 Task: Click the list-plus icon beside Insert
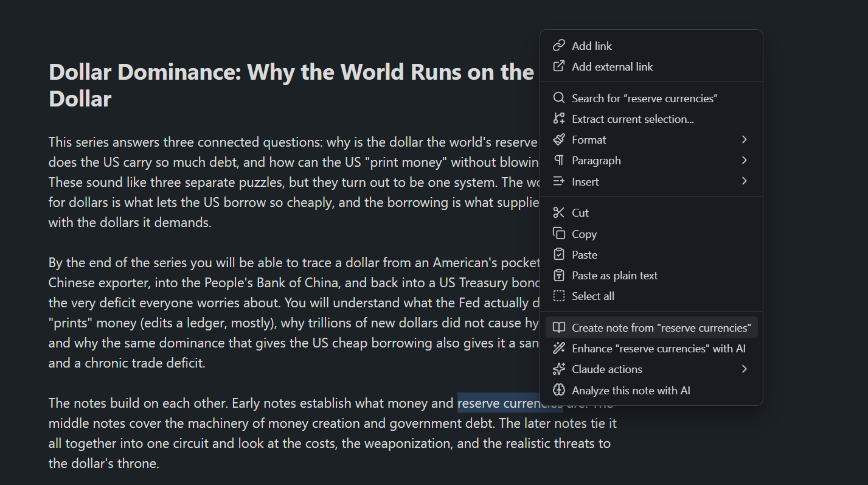558,181
